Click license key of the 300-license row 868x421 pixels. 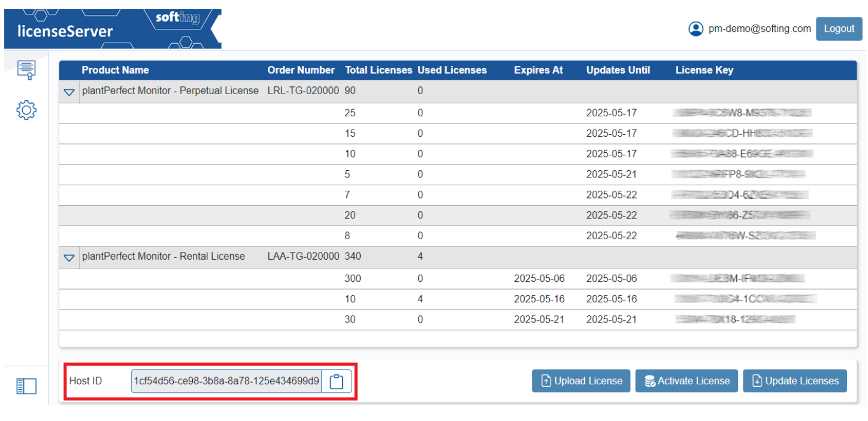[x=737, y=278]
